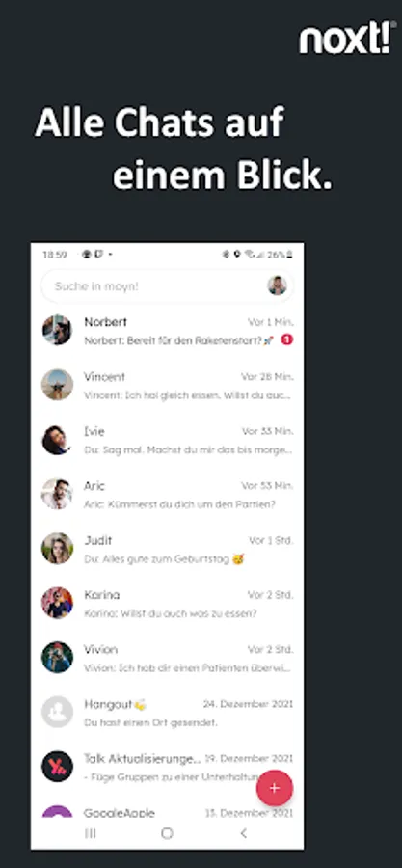Viewport: 402px width, 868px height.
Task: Tap the Android back navigation icon
Action: tap(243, 833)
